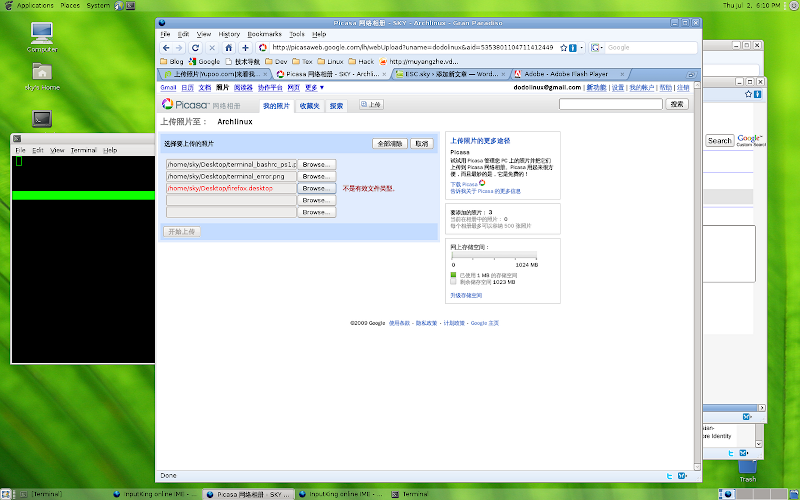Click the Google search box in toolbar
The height and width of the screenshot is (500, 800).
(x=651, y=47)
